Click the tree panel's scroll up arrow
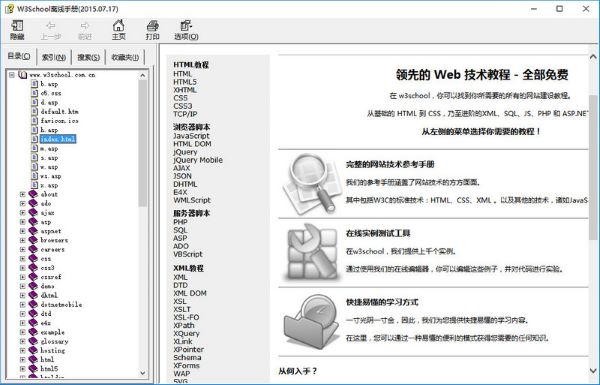This screenshot has width=600, height=385. tap(143, 75)
